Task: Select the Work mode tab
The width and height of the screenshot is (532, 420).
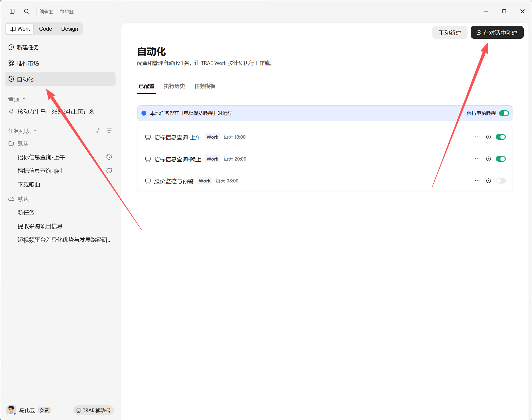Action: point(20,29)
